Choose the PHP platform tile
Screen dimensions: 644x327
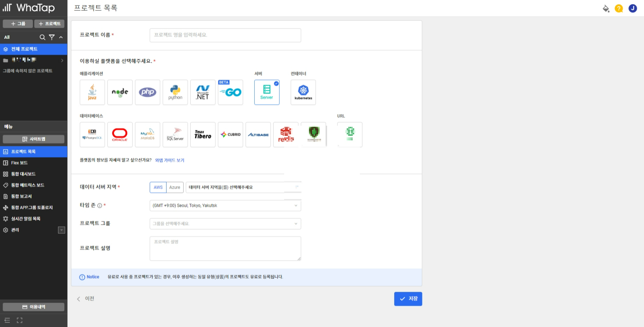(147, 92)
